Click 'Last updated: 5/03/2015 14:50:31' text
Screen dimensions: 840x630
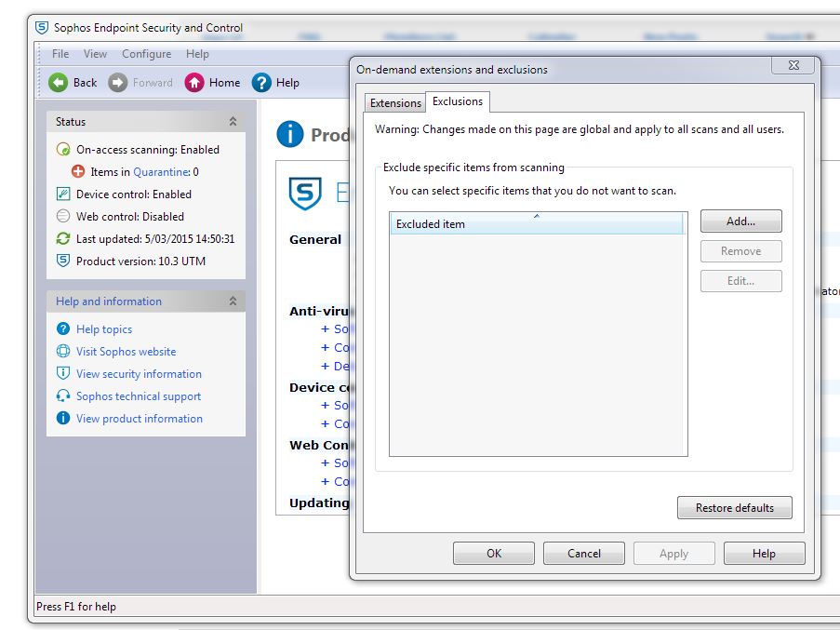(x=155, y=239)
